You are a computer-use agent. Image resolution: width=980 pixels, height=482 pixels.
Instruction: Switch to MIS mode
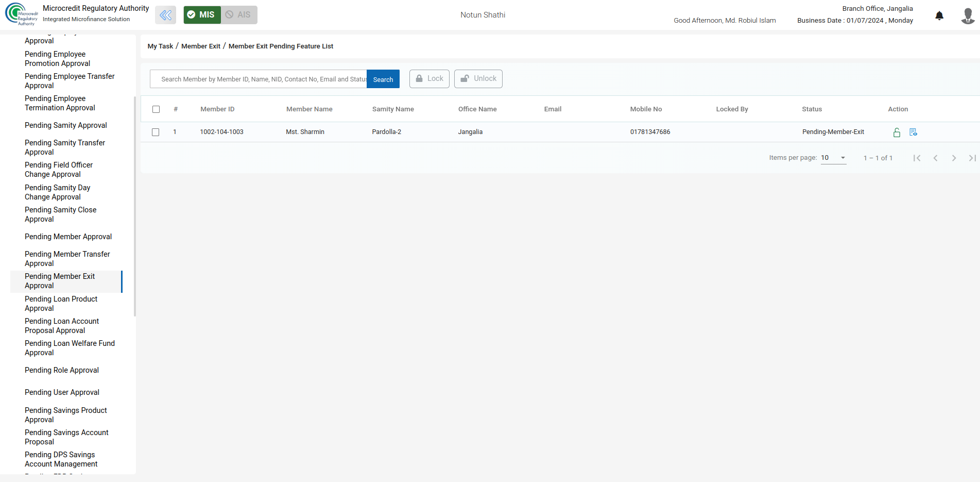click(x=202, y=15)
